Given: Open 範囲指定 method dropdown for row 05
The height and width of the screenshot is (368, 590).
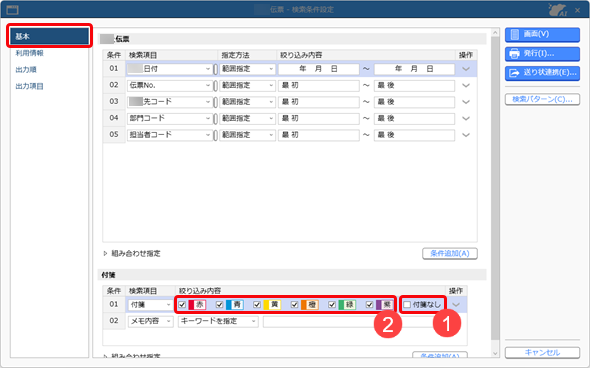Looking at the screenshot, I should [x=247, y=135].
